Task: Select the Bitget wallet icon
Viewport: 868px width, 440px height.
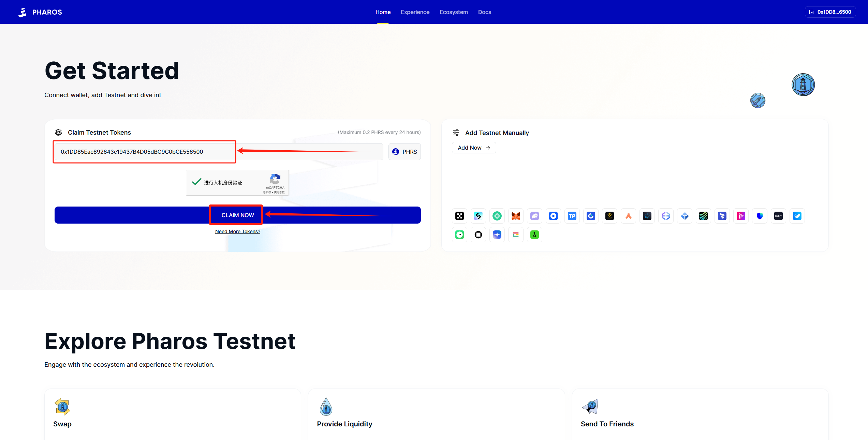Action: (x=478, y=216)
